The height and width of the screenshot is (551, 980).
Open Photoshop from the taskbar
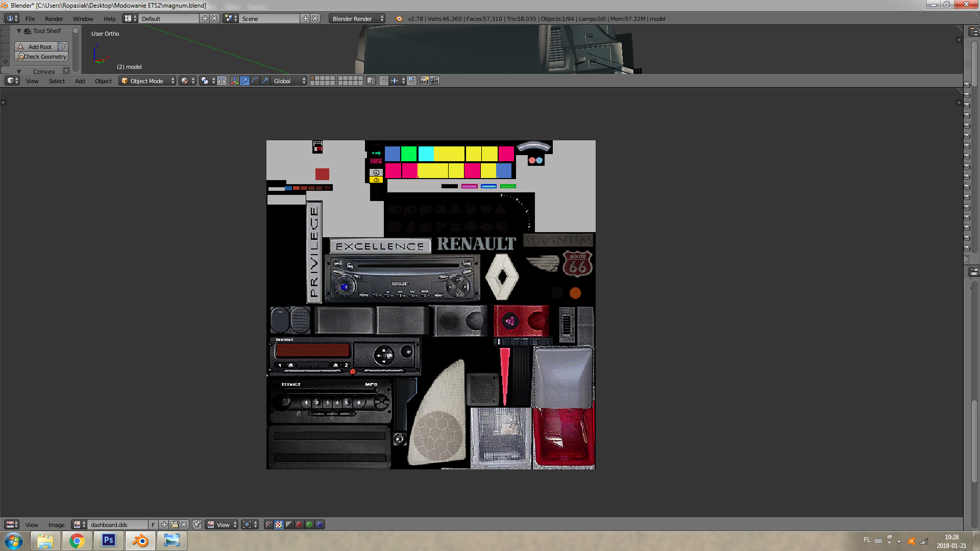(x=109, y=541)
